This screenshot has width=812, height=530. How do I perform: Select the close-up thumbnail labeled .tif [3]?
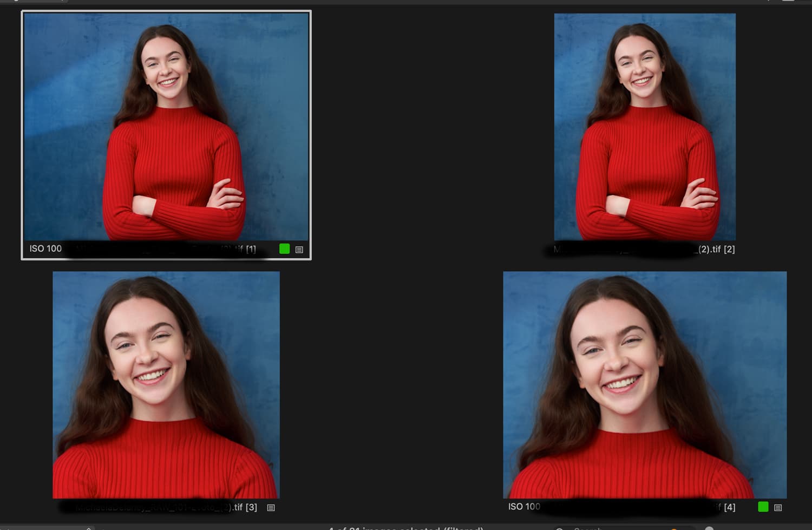click(x=166, y=385)
